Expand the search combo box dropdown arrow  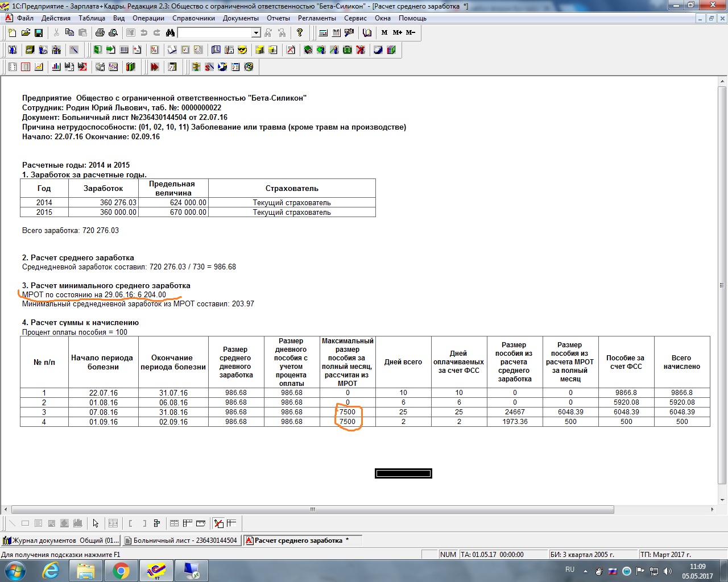pyautogui.click(x=256, y=33)
